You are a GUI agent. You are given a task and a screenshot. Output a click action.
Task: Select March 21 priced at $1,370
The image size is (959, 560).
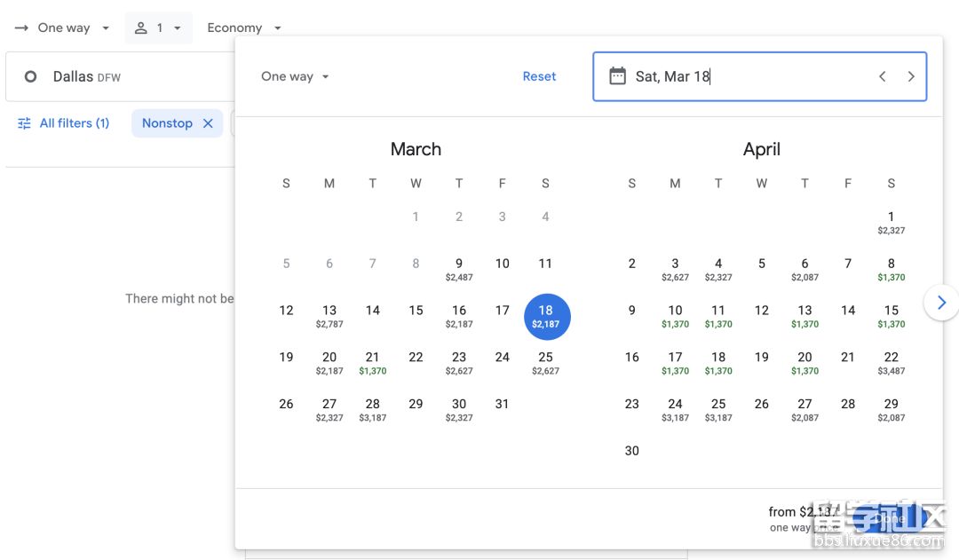373,362
